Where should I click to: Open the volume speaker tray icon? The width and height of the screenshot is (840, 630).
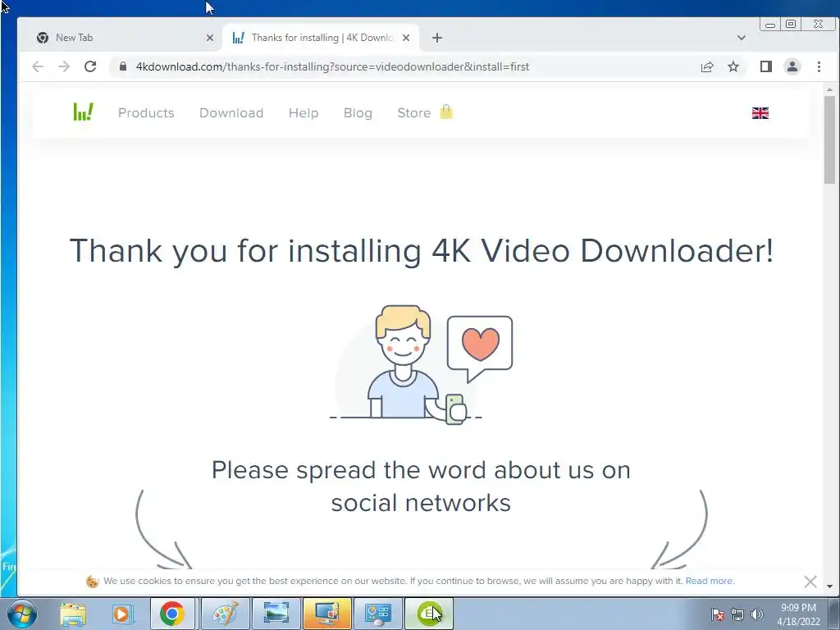click(756, 614)
